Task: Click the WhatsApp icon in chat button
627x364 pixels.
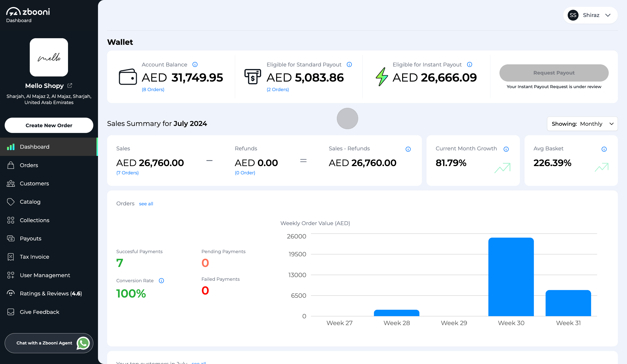Action: click(83, 343)
